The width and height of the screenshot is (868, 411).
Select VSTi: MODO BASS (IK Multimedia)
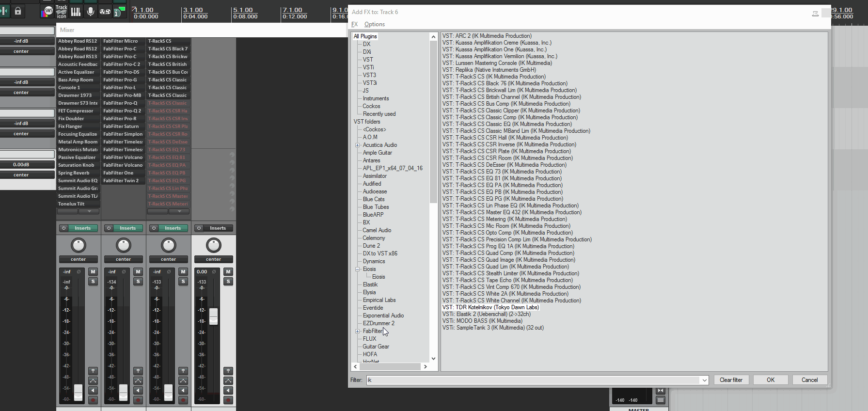click(482, 321)
